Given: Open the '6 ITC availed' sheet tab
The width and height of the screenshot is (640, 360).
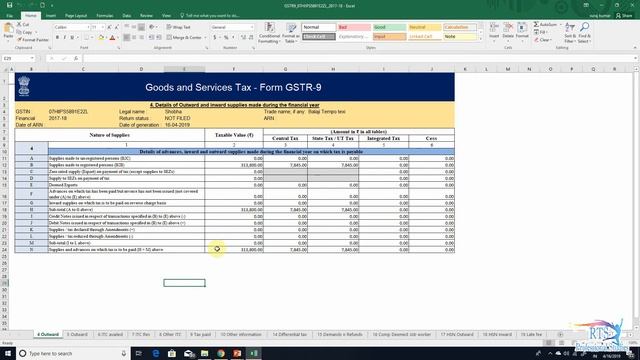Looking at the screenshot, I should point(110,334).
